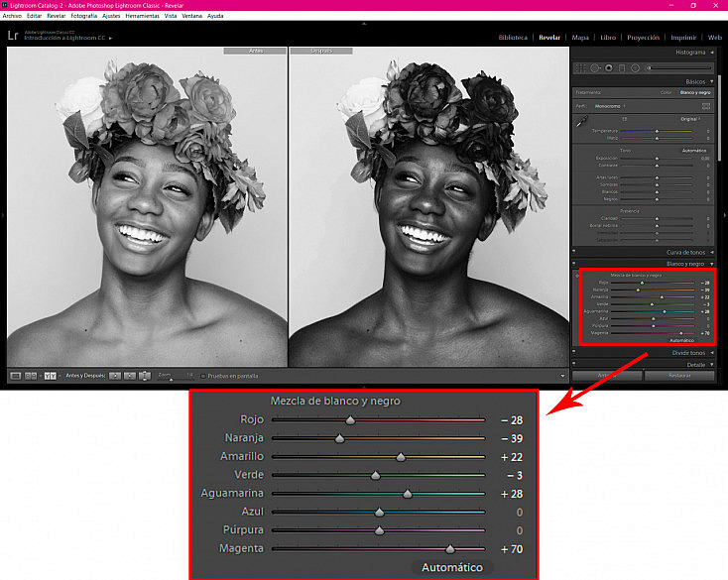Click the Before photo preview

click(147, 207)
